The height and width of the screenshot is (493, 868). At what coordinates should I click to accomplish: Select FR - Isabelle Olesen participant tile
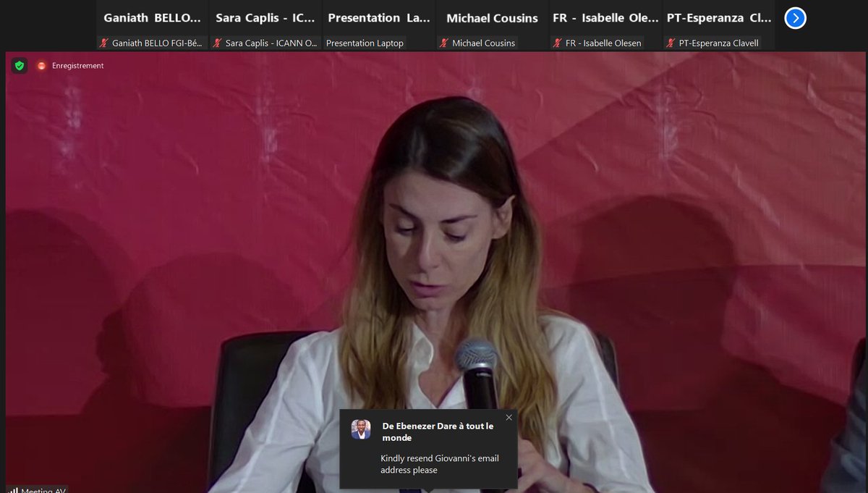(605, 25)
